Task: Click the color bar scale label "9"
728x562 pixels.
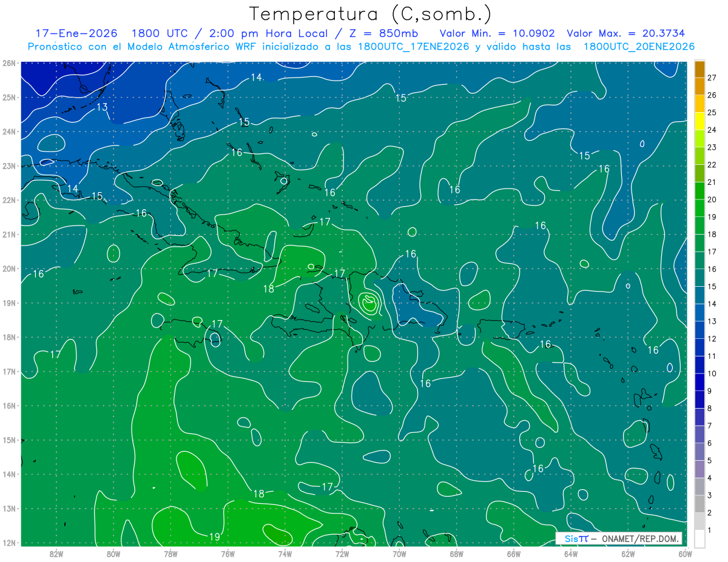Action: [710, 391]
